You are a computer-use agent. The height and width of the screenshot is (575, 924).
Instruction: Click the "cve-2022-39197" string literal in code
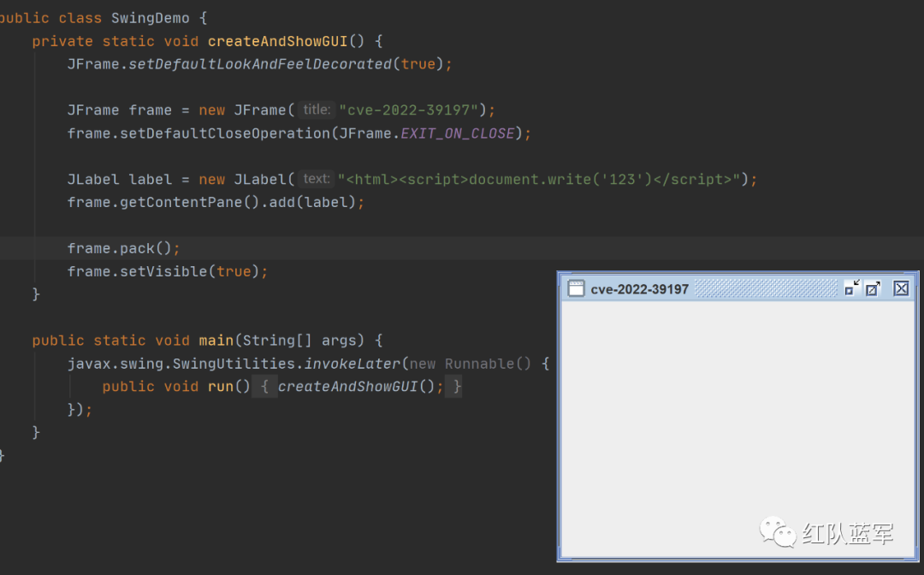[x=408, y=110]
